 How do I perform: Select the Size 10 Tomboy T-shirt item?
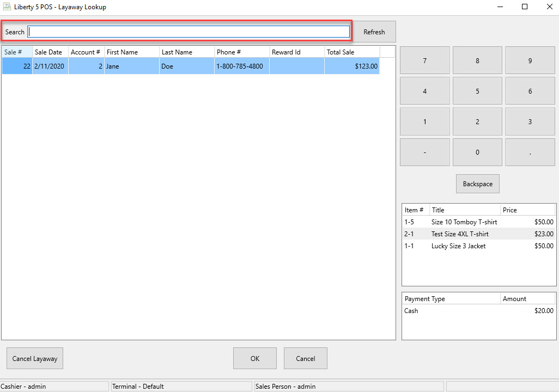479,222
